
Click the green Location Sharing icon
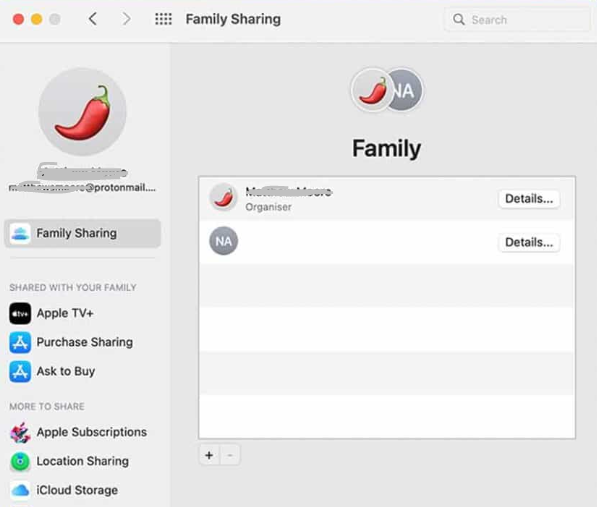[20, 462]
